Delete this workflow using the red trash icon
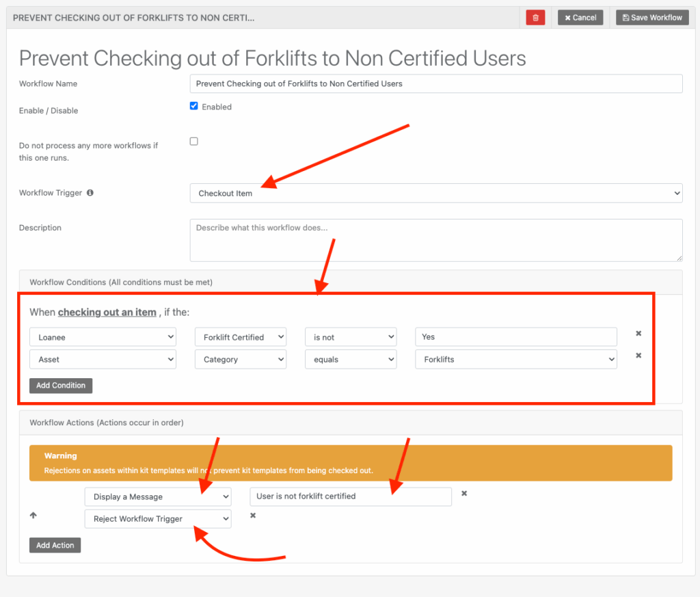The image size is (700, 597). click(535, 17)
